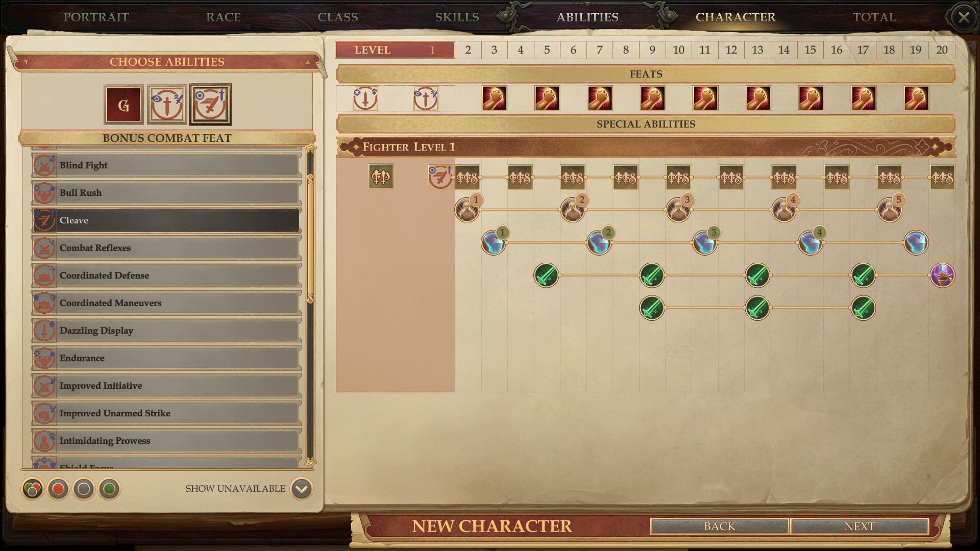The image size is (980, 551).
Task: Click the Fighter Level 1 special ability icon
Action: coord(380,176)
